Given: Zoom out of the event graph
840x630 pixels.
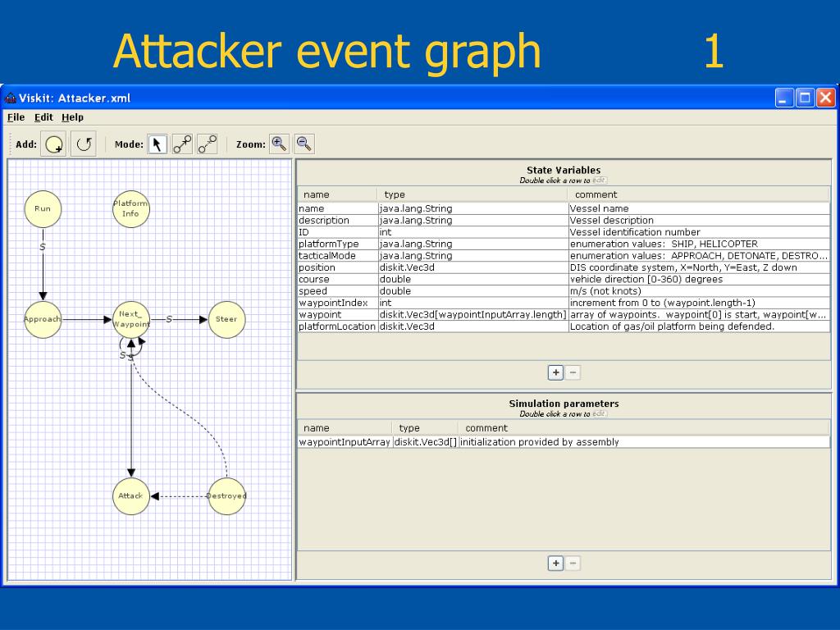Looking at the screenshot, I should click(304, 144).
